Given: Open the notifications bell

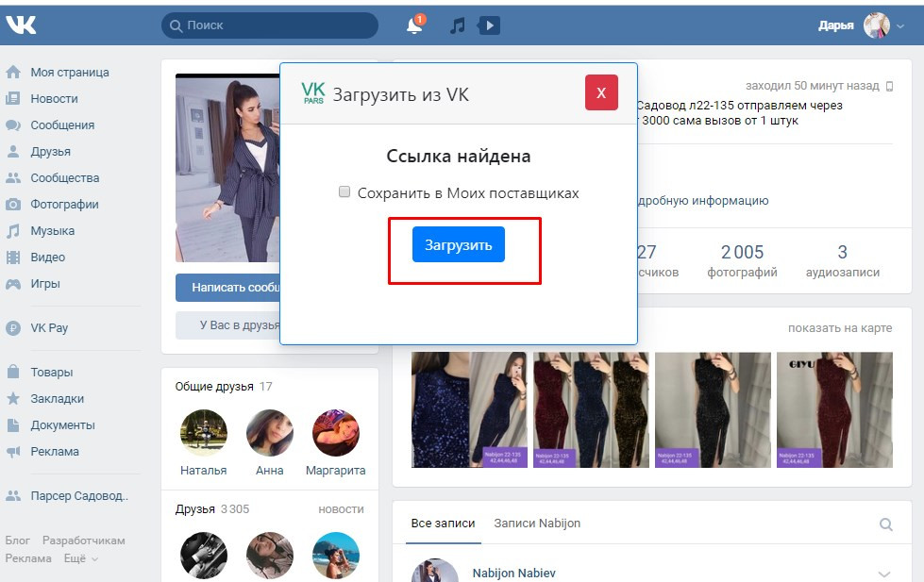Looking at the screenshot, I should pyautogui.click(x=414, y=25).
